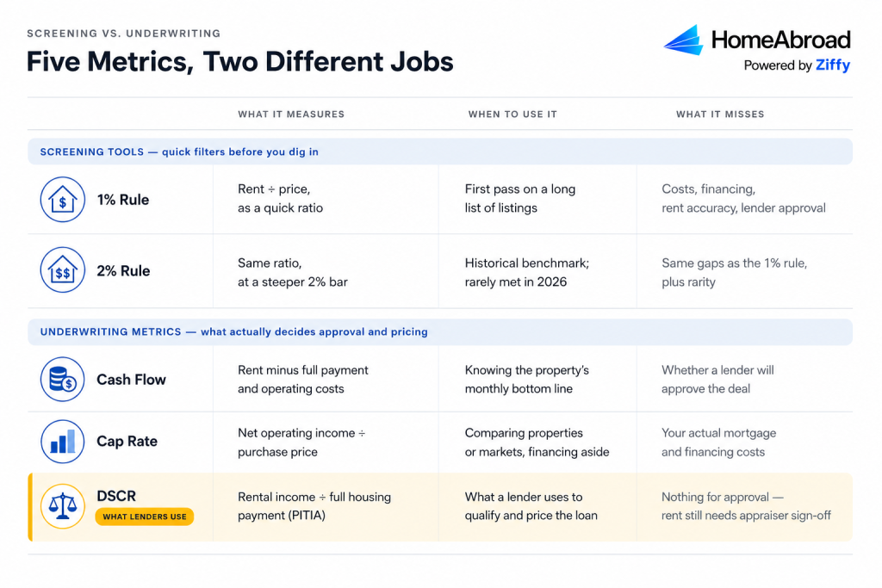Select the DSCR balance scales icon
Image resolution: width=882 pixels, height=588 pixels.
[x=62, y=506]
